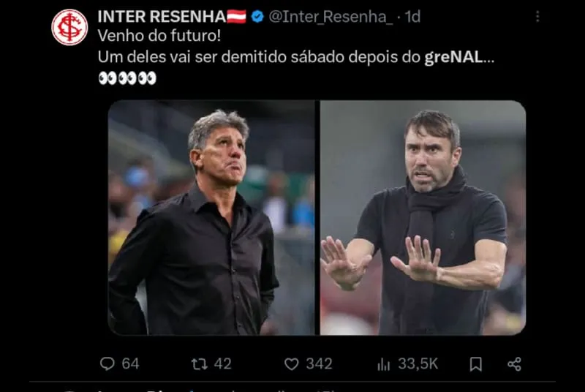Open the left photo of the gray-haired man
The width and height of the screenshot is (585, 392).
point(211,218)
